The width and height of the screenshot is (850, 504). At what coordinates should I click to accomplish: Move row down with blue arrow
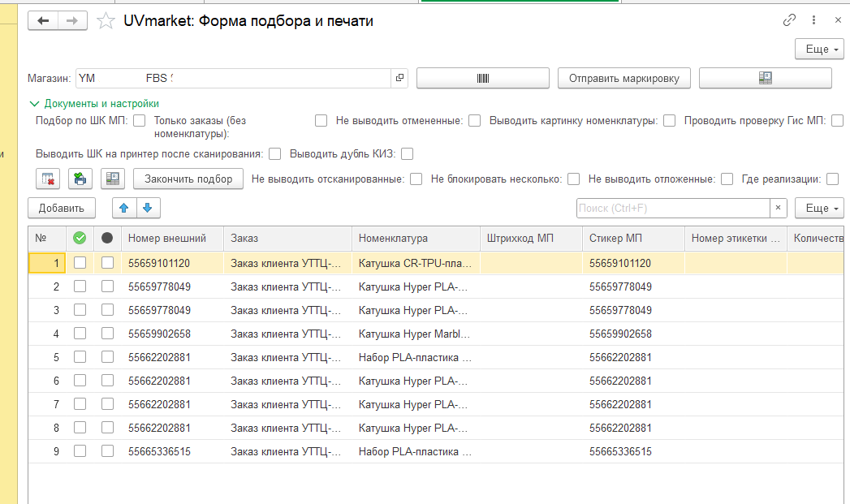[x=148, y=208]
